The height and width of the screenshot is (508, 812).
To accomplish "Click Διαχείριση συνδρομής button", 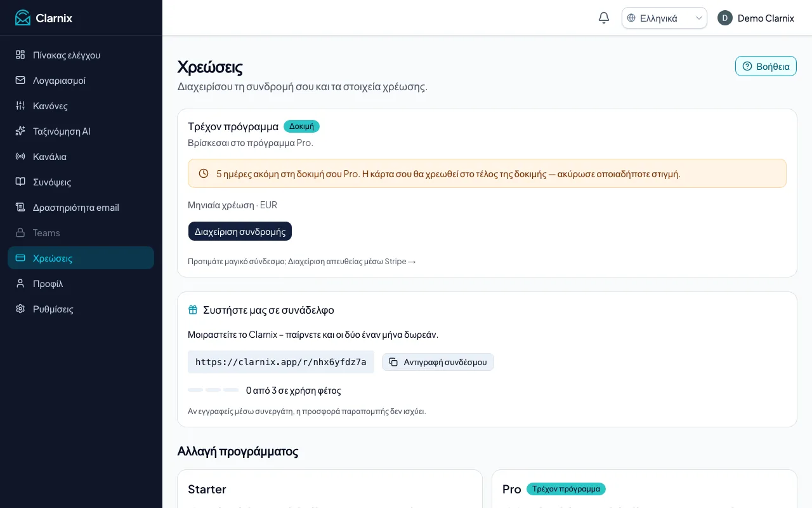I will (240, 231).
